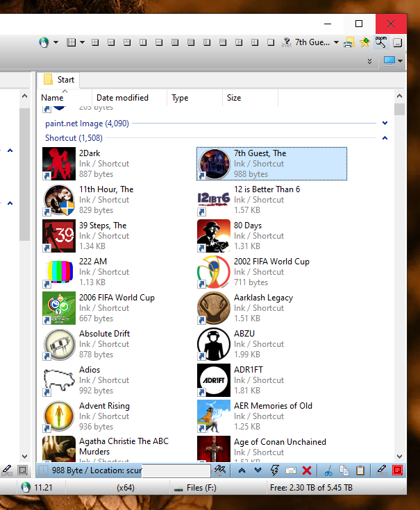Click the red X delete icon
Screen dimensions: 420x510
coord(307,470)
